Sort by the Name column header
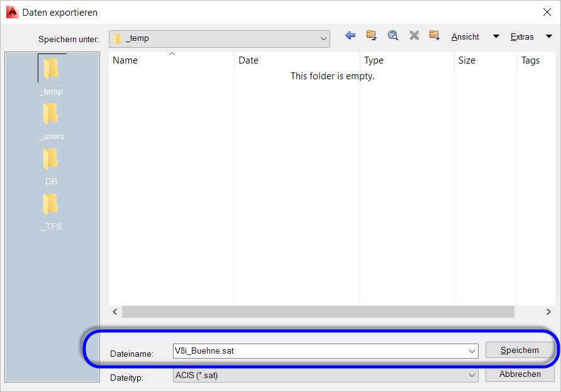 (x=171, y=60)
